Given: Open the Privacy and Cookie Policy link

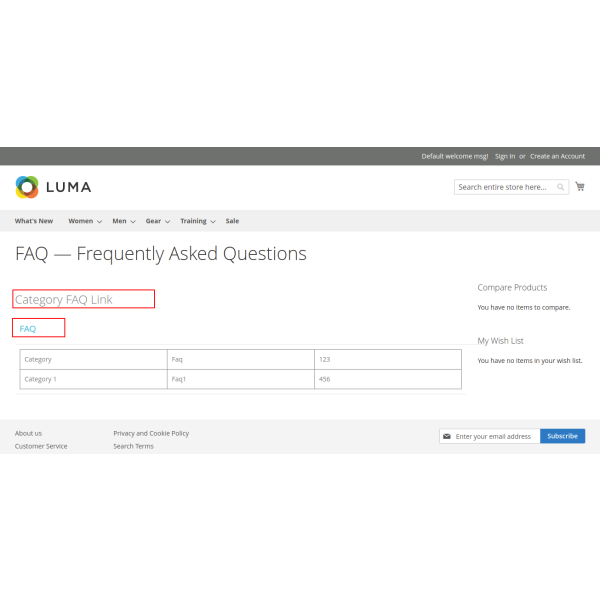Looking at the screenshot, I should click(151, 433).
